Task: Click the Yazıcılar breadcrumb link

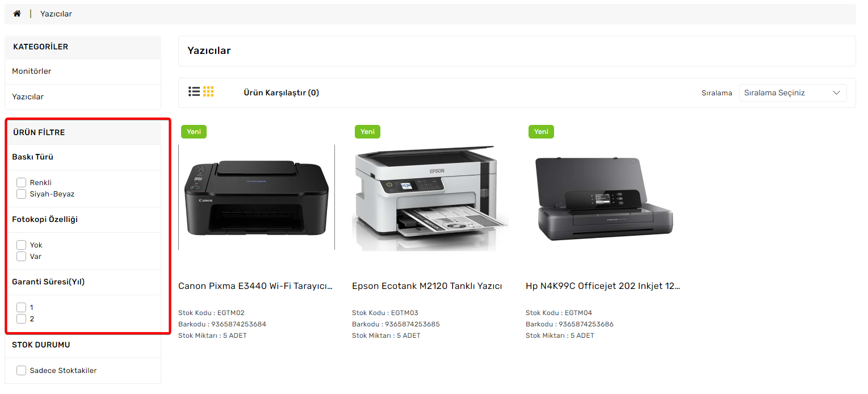Action: click(56, 14)
